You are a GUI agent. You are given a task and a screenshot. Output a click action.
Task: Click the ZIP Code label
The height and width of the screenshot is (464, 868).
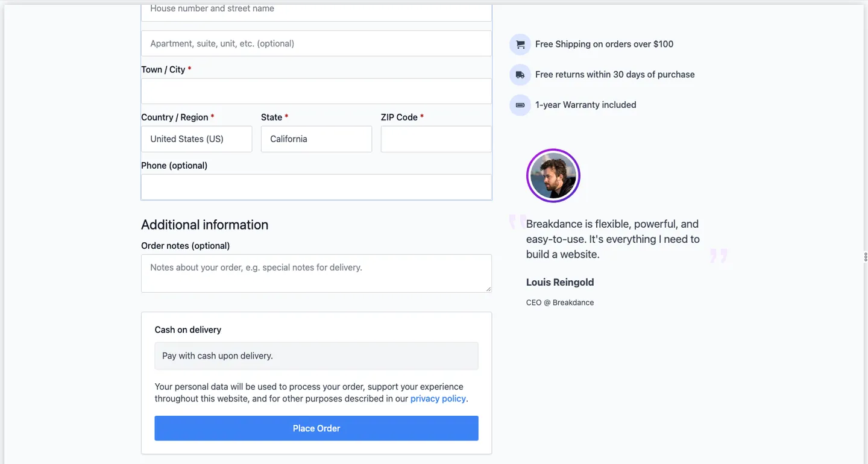point(402,117)
